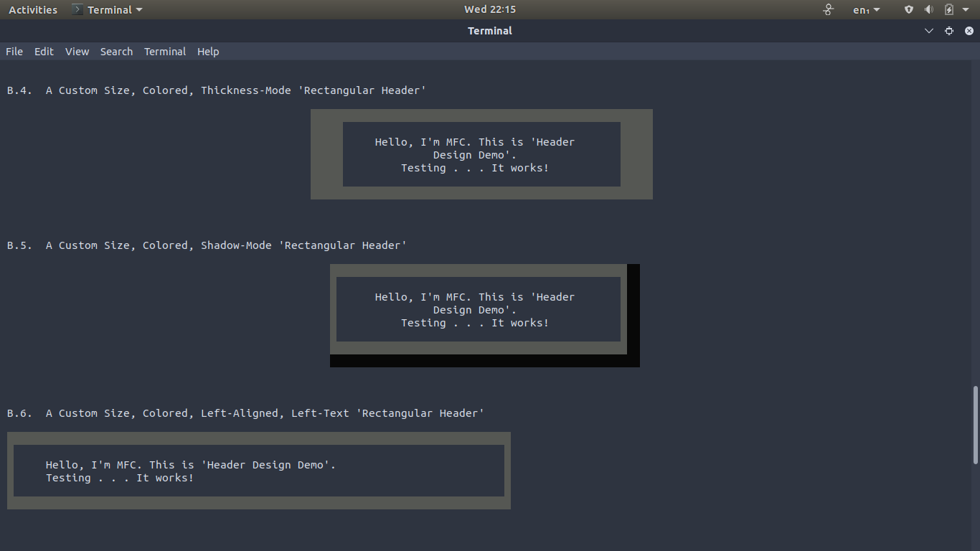Viewport: 980px width, 551px height.
Task: Click the volume icon in the top bar
Action: (x=928, y=9)
